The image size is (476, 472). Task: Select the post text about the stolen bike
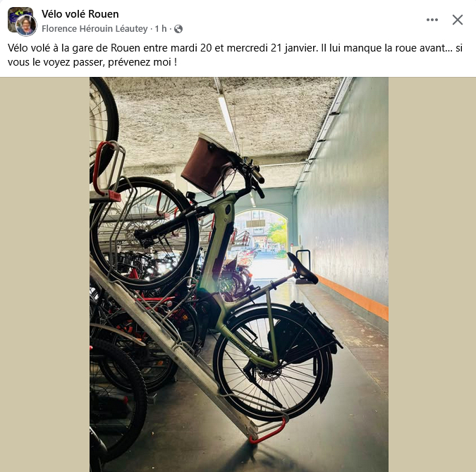236,55
